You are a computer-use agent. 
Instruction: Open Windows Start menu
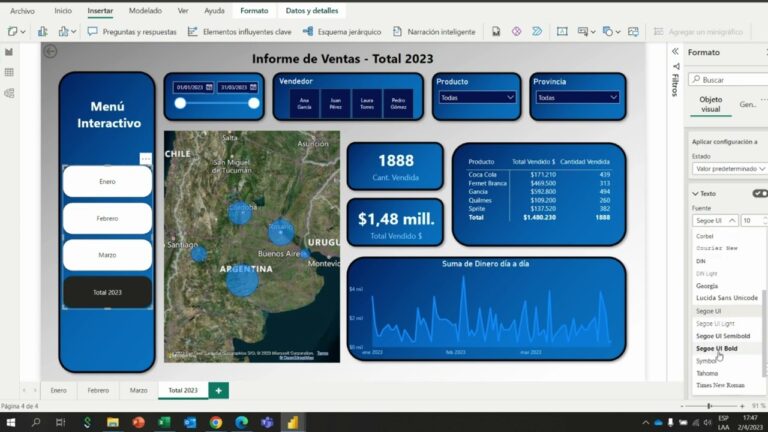(10, 422)
